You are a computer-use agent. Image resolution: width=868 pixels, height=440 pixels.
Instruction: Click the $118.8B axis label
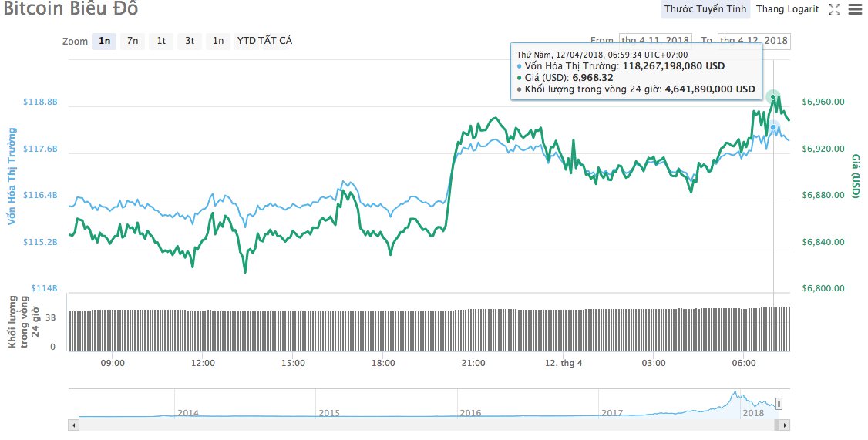pyautogui.click(x=40, y=102)
